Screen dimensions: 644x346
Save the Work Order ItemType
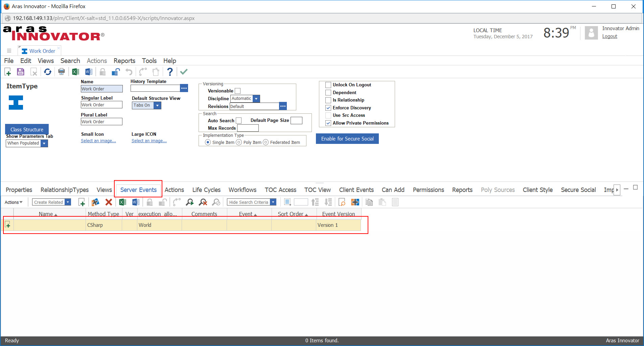pos(21,72)
